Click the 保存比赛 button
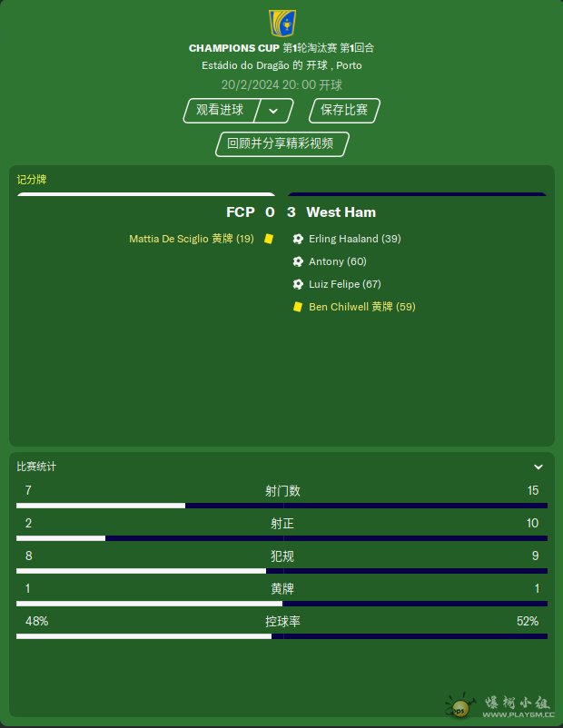The image size is (563, 728). (x=344, y=111)
